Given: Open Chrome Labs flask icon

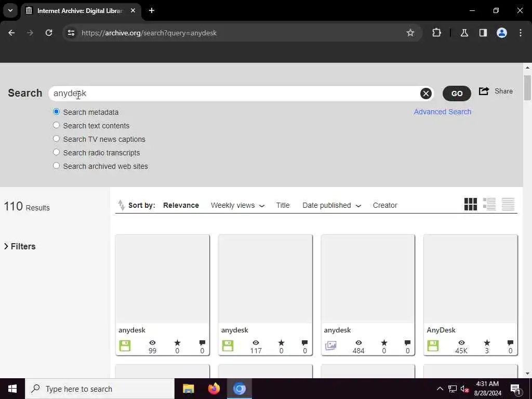Looking at the screenshot, I should pyautogui.click(x=464, y=33).
